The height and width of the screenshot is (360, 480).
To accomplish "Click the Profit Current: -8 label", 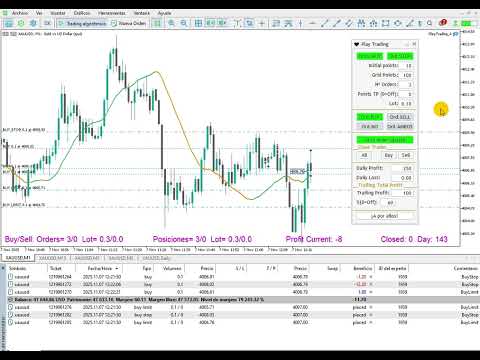I will [x=314, y=239].
